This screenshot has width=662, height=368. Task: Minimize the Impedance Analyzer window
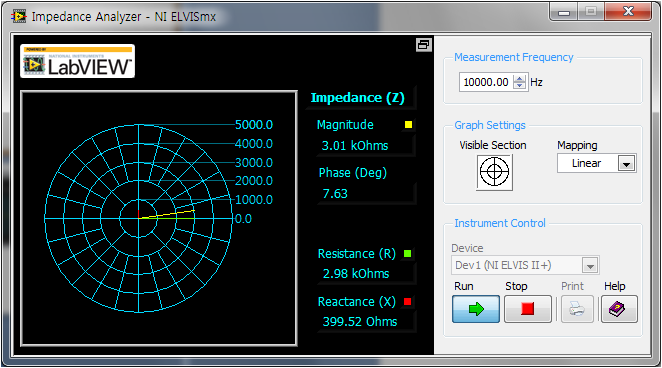[x=564, y=12]
